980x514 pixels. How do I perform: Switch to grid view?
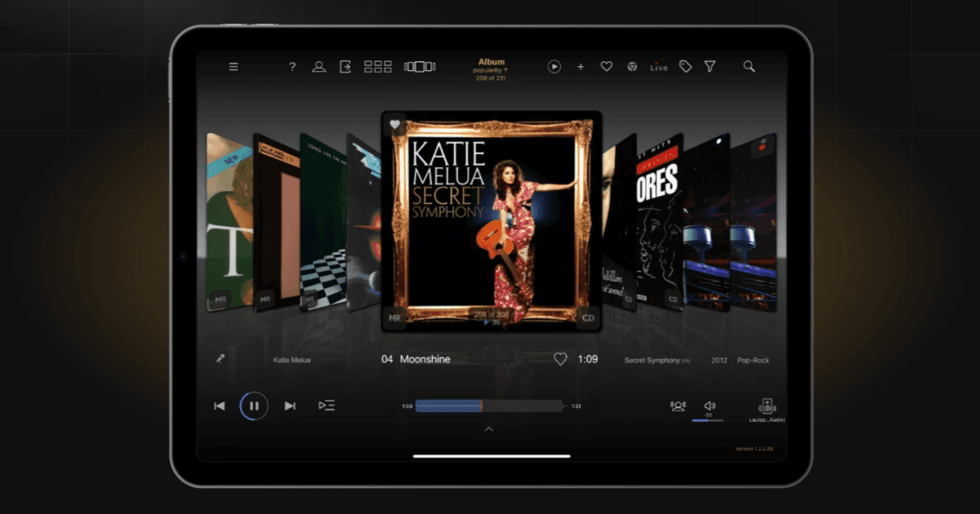377,67
